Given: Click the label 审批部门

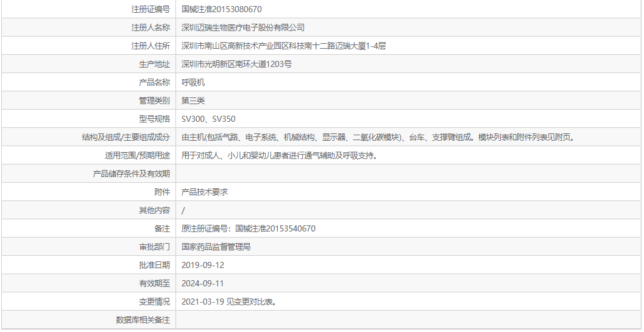Looking at the screenshot, I should [x=154, y=247].
